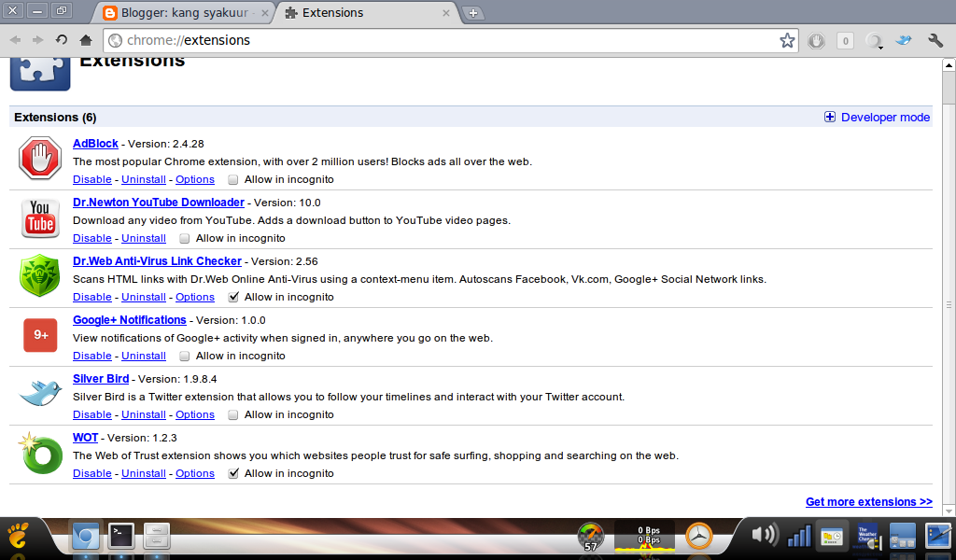Click the AdBlock stop-hand extension icon
This screenshot has height=560, width=956.
click(40, 158)
